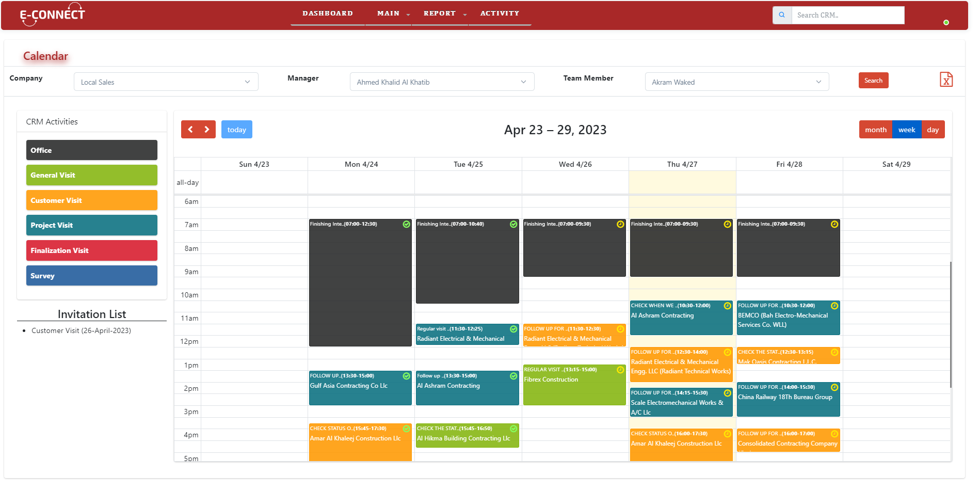Open Al Hikma Building Contracting Llc event
The height and width of the screenshot is (490, 980).
coord(467,435)
